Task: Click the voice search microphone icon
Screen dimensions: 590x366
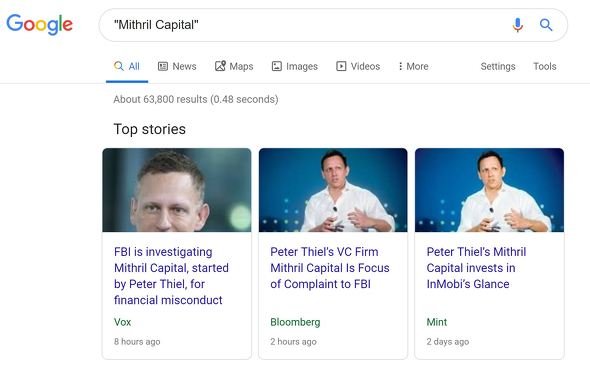Action: coord(518,25)
